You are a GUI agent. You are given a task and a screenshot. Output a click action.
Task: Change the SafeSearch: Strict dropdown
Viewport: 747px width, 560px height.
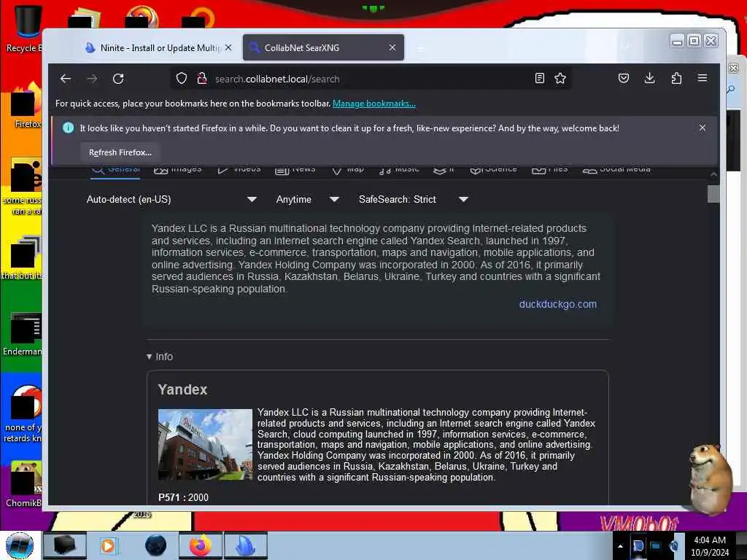(413, 200)
